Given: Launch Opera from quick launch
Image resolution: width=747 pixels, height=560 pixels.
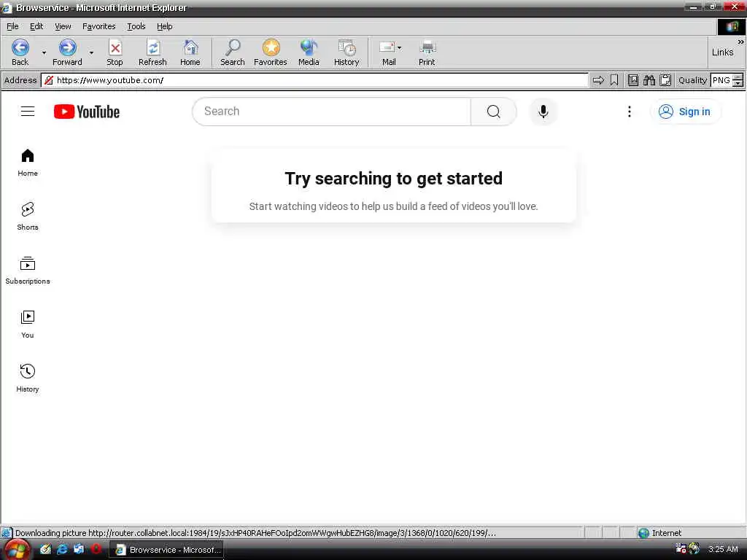Looking at the screenshot, I should coord(96,550).
